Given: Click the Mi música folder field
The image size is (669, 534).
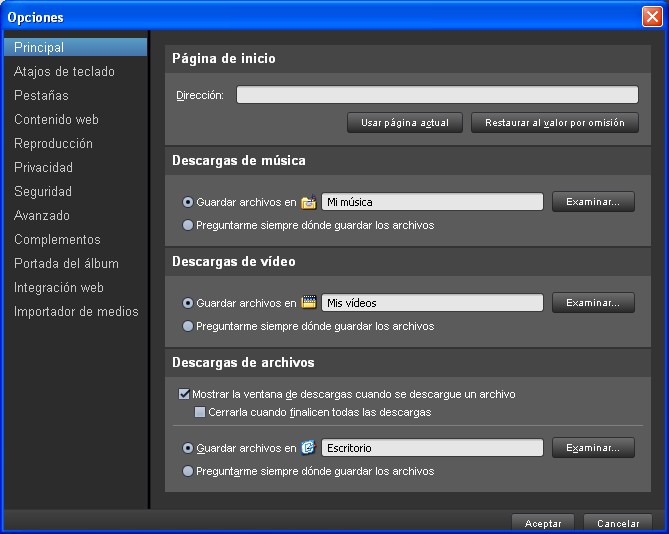Looking at the screenshot, I should [x=432, y=202].
